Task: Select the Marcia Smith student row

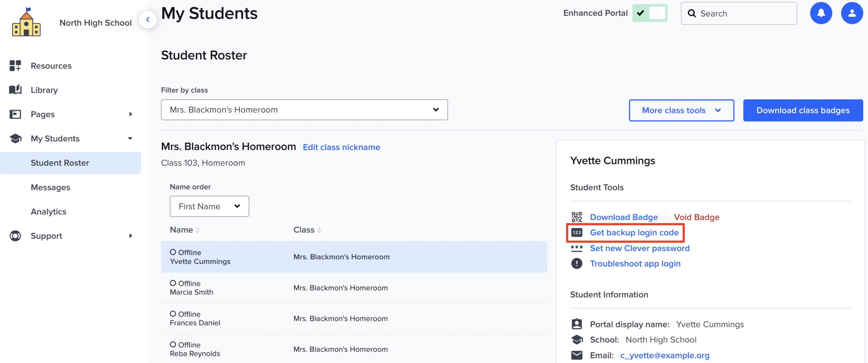Action: pyautogui.click(x=354, y=288)
